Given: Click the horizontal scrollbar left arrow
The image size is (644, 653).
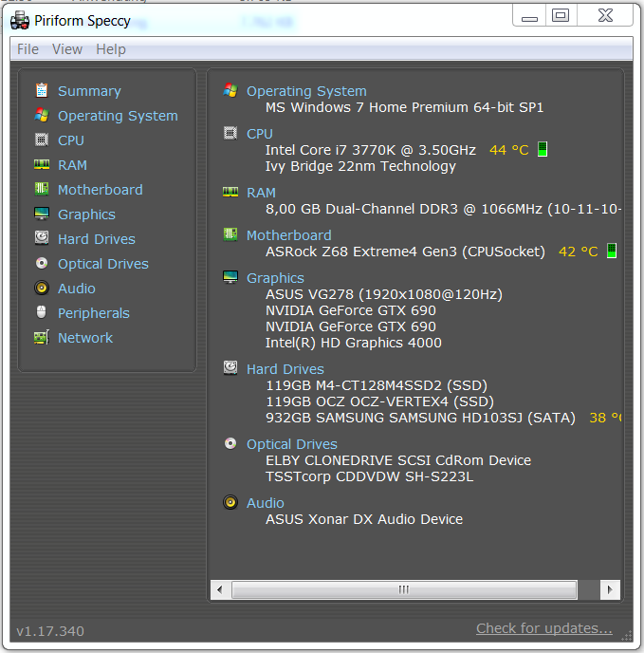Looking at the screenshot, I should [220, 589].
